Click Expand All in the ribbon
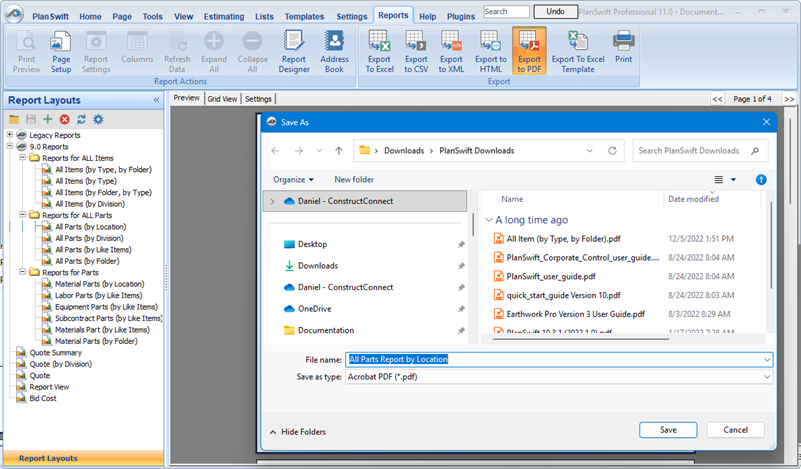The image size is (801, 469). [214, 52]
